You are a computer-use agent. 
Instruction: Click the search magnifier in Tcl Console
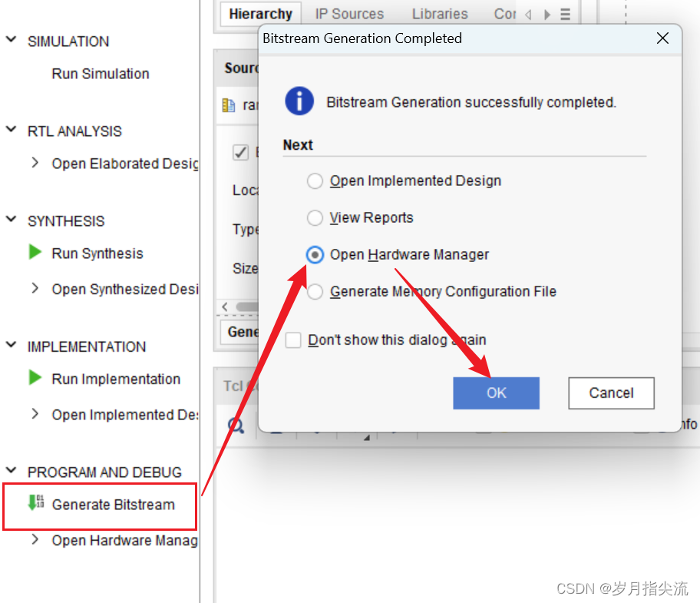pos(236,426)
